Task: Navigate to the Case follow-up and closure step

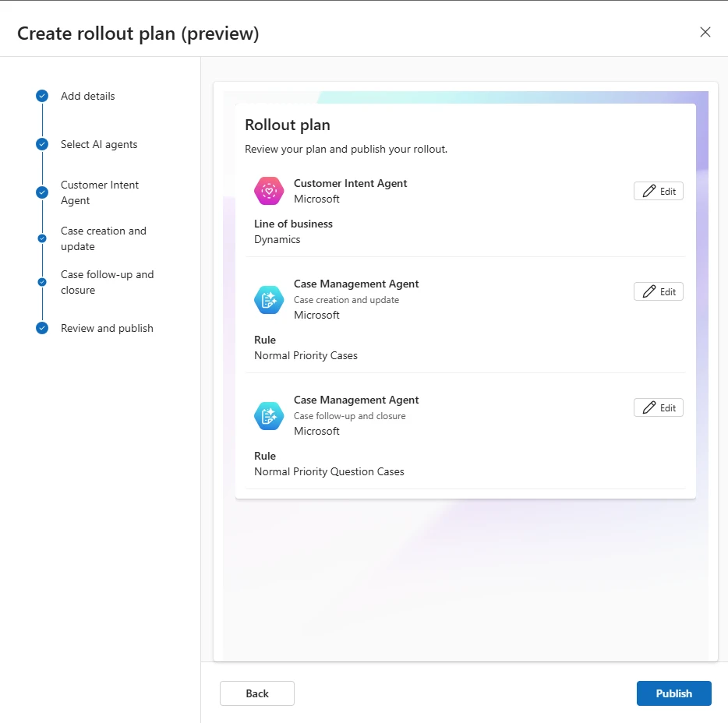Action: click(107, 282)
